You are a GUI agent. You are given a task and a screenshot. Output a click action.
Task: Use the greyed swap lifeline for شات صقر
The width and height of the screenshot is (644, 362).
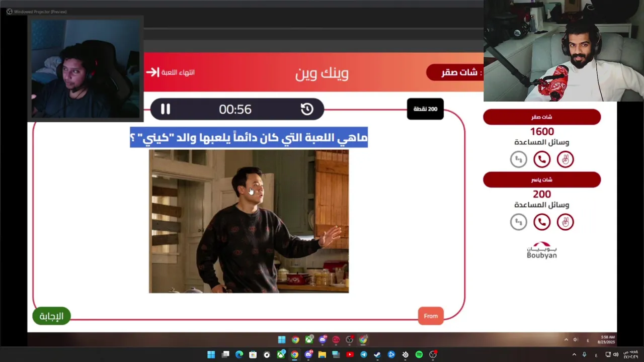click(518, 159)
